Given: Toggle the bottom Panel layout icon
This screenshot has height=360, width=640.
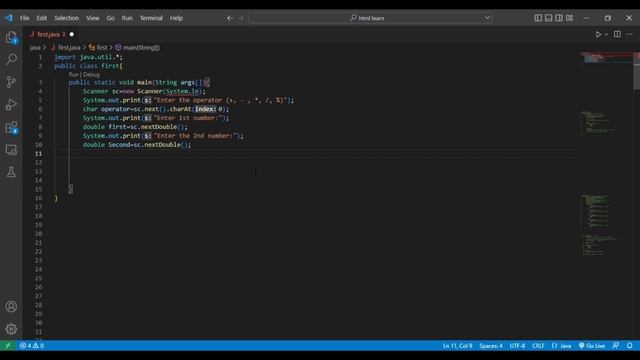Looking at the screenshot, I should [x=549, y=18].
